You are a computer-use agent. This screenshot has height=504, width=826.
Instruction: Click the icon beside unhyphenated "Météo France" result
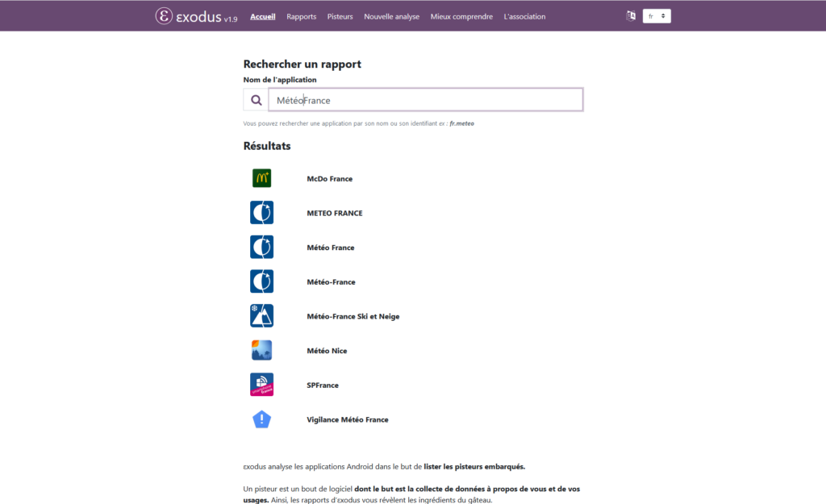[x=262, y=247]
